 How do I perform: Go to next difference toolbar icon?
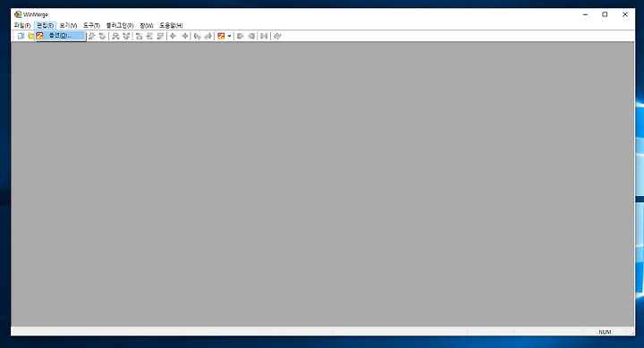point(91,36)
